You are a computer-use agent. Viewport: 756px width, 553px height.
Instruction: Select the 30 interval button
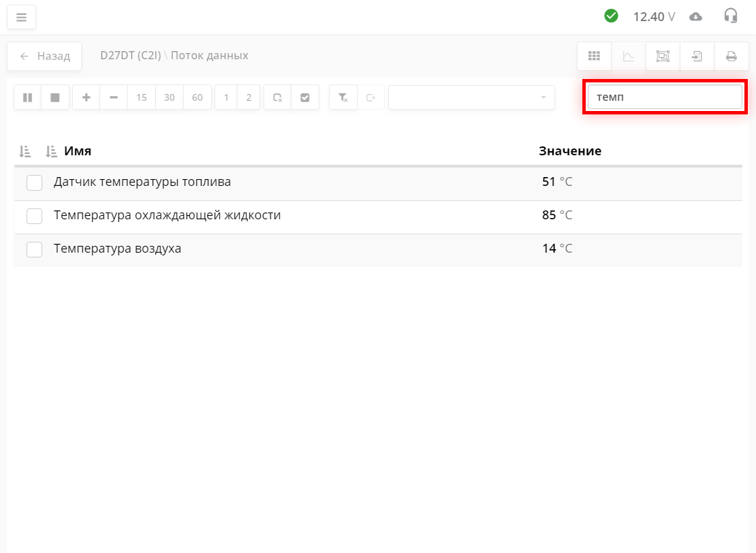point(170,97)
